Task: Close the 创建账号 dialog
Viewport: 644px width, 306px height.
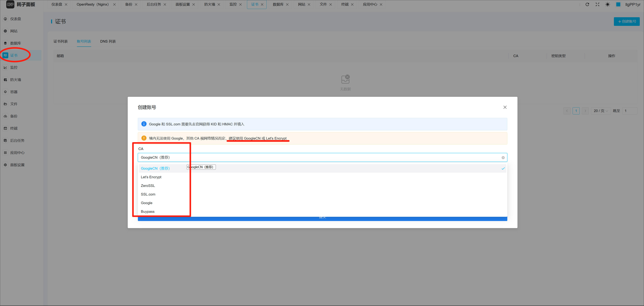Action: (x=505, y=107)
